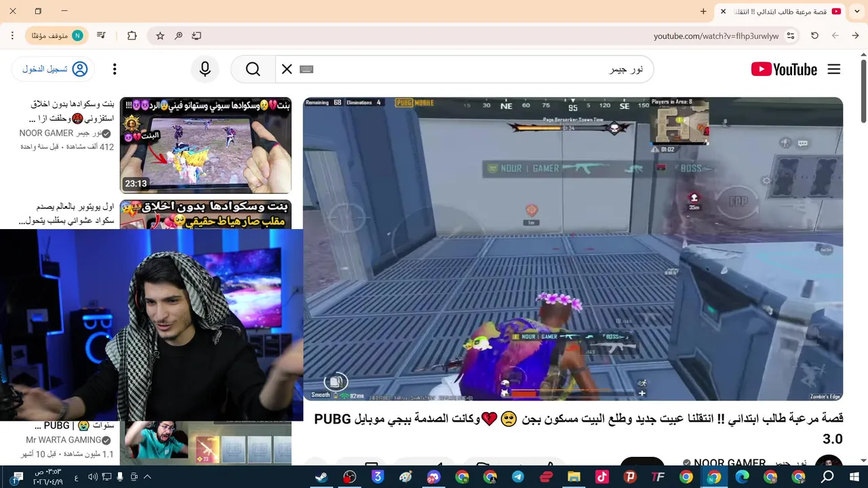Open Windows taskbar search
Image resolution: width=868 pixels, height=488 pixels.
point(827,476)
